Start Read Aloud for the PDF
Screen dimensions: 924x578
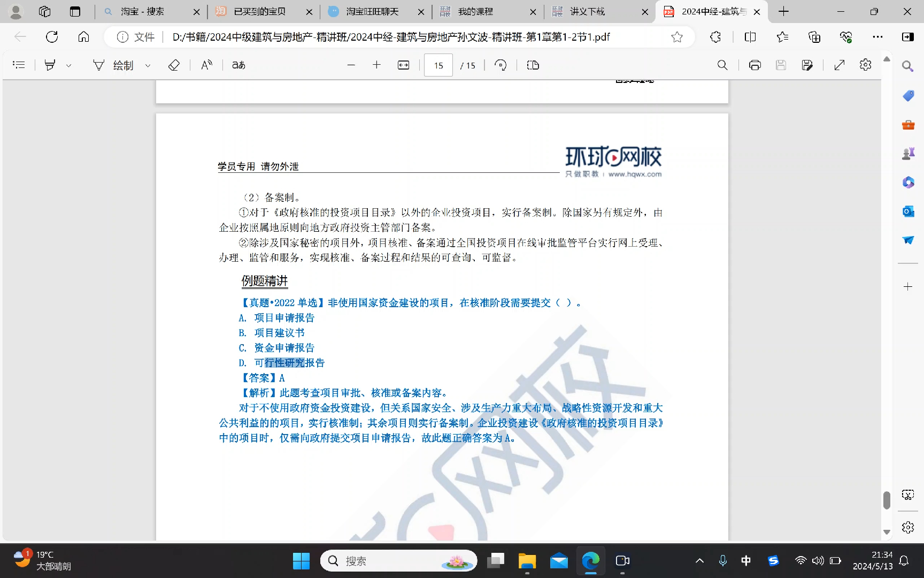point(206,65)
